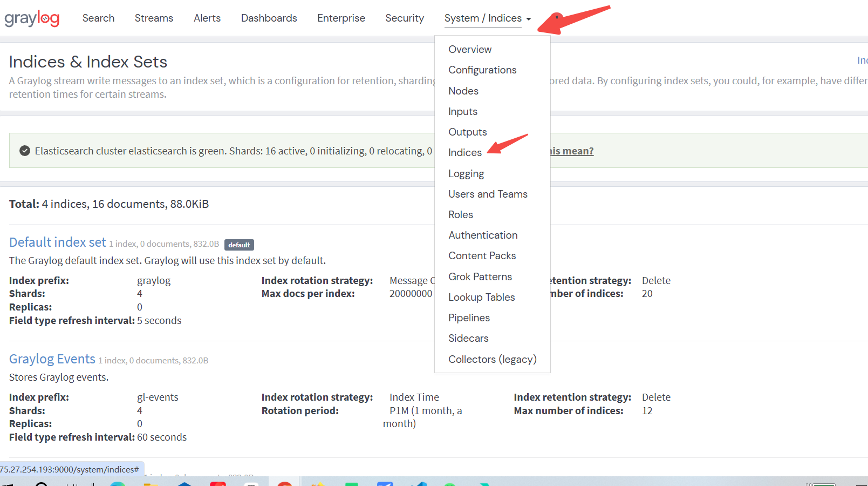Choose Authentication in the System menu

(x=483, y=235)
